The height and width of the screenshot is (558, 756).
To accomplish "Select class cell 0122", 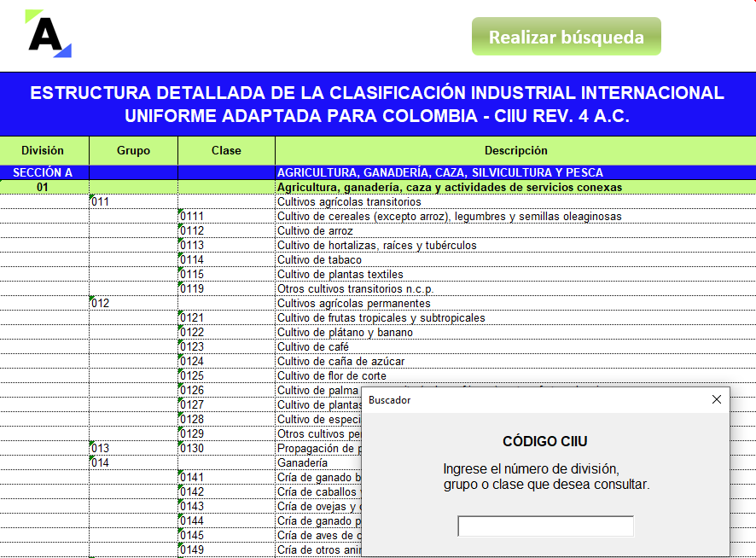I will coord(227,332).
